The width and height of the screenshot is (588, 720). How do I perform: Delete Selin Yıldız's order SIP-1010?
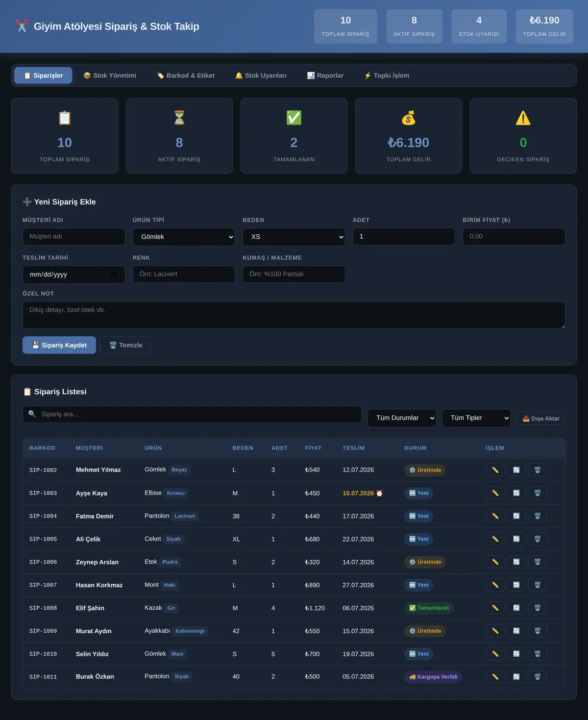[x=537, y=654]
